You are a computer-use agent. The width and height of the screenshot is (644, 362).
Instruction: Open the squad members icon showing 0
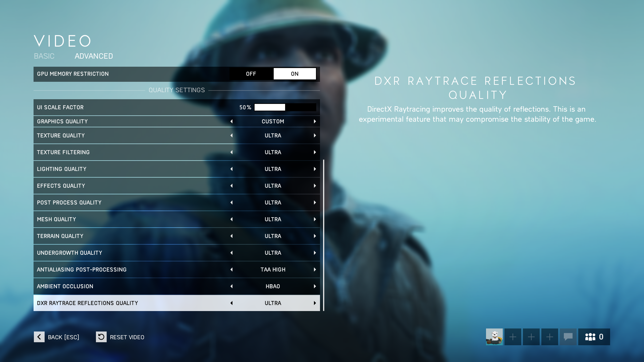click(x=594, y=337)
